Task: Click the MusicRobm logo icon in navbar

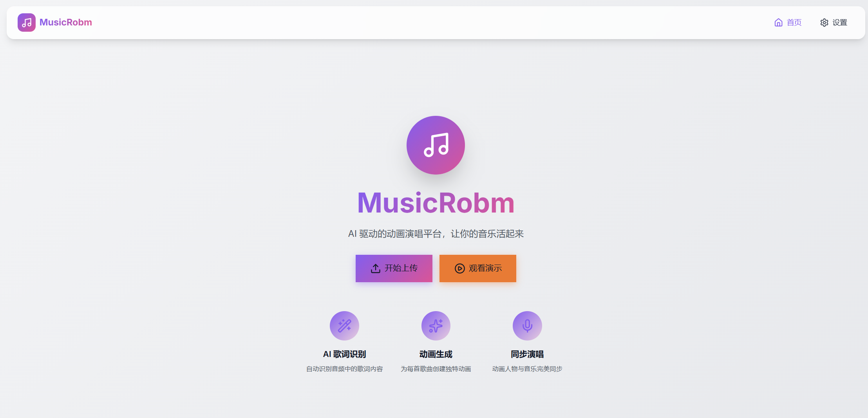Action: (x=27, y=23)
